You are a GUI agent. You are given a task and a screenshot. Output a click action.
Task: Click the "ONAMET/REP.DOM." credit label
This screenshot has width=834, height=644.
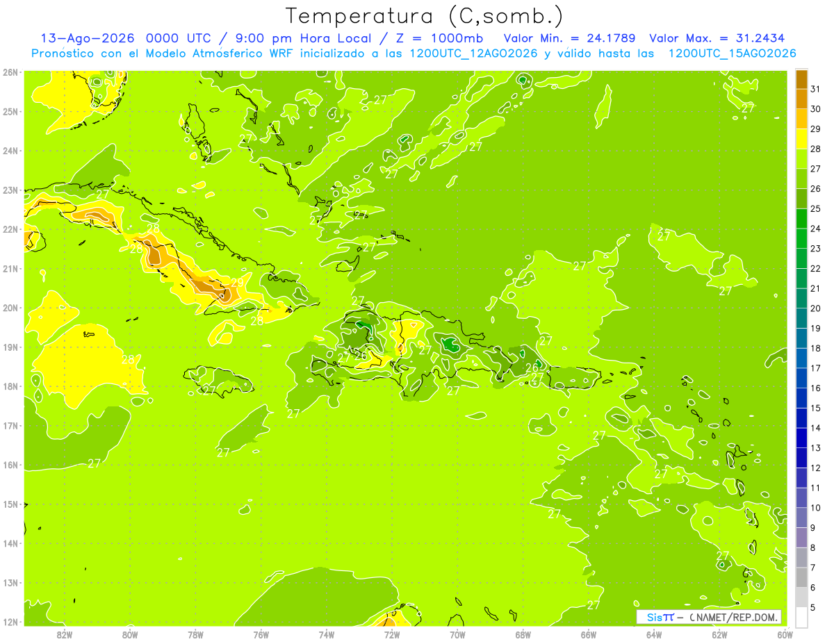click(x=734, y=617)
